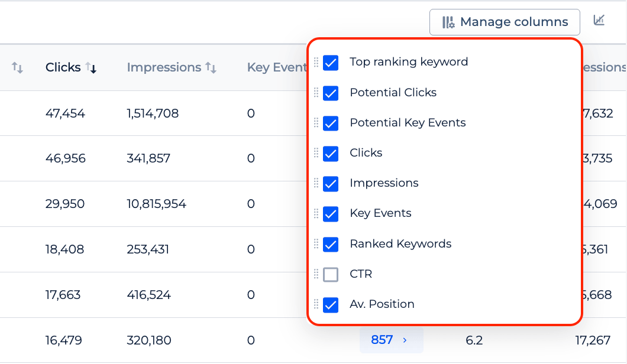
Task: Grab drag handle for Top ranking keyword
Action: point(316,62)
